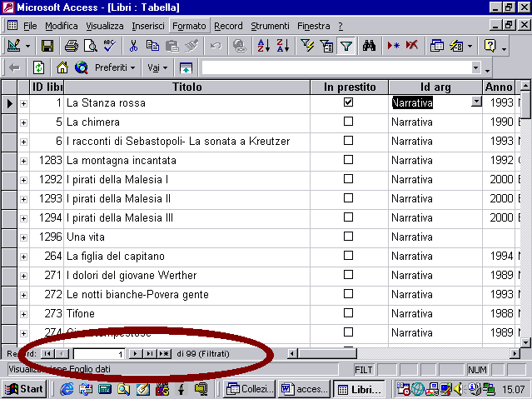Open the File menu
Viewport: 532px width, 399px height.
(x=30, y=26)
